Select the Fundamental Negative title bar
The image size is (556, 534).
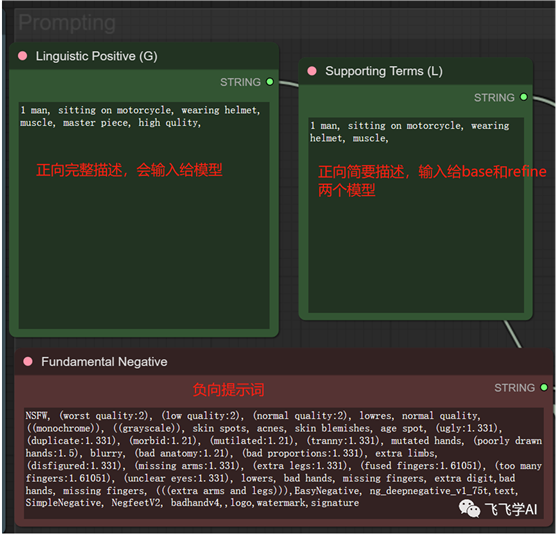(284, 361)
